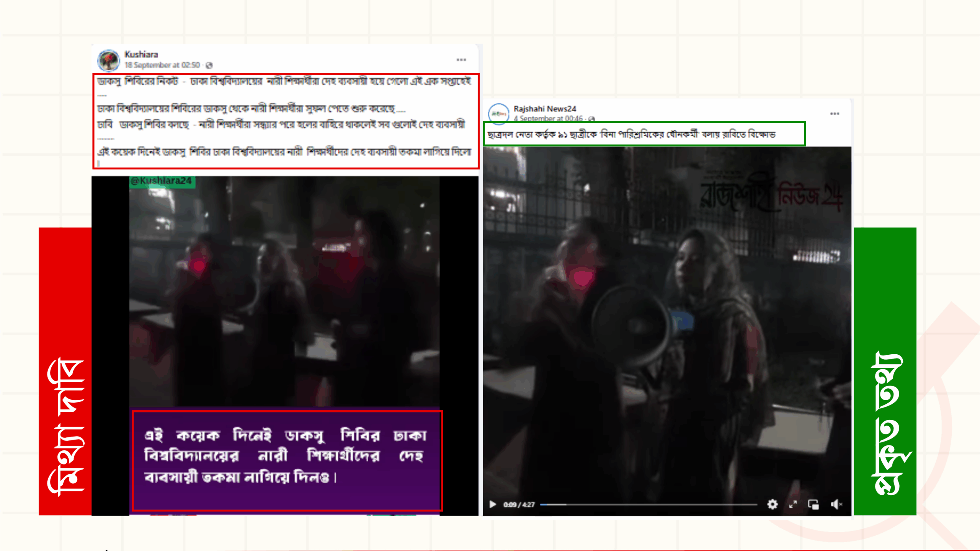
Task: Click the globe privacy icon on Kushiara post
Action: 209,65
